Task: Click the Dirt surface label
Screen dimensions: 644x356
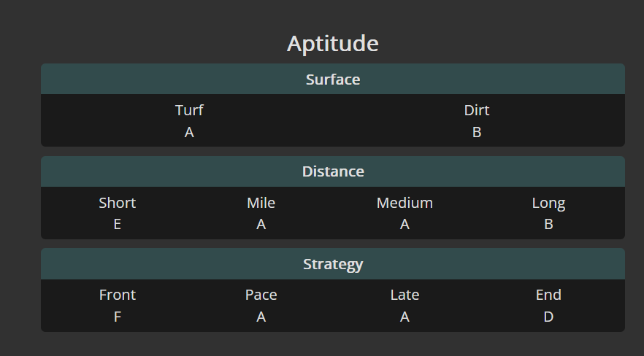Action: (x=477, y=110)
